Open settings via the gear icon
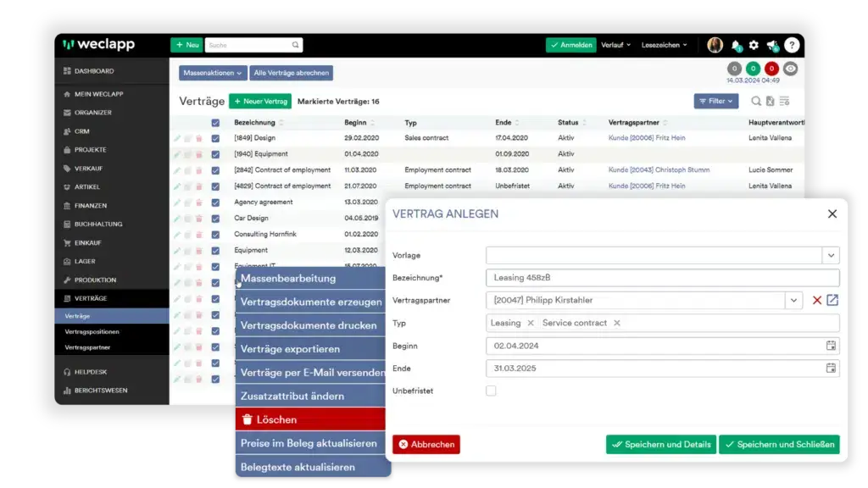This screenshot has height=488, width=868. tap(754, 45)
